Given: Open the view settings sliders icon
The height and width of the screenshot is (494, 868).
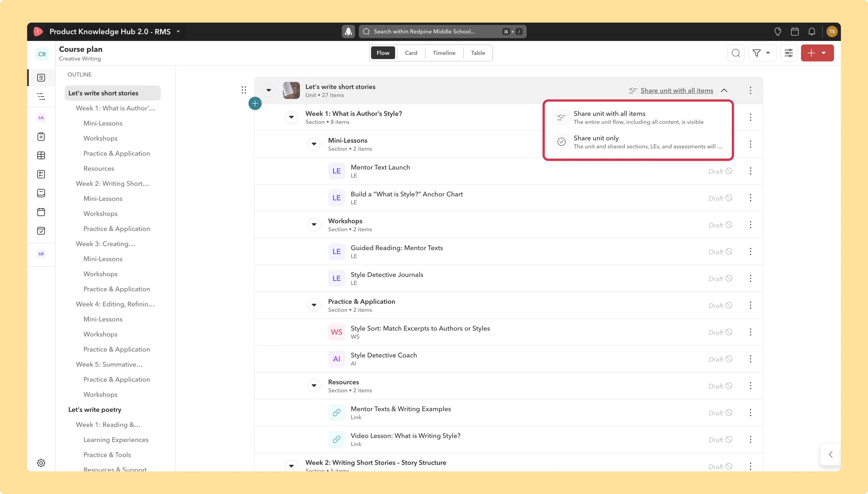Looking at the screenshot, I should [789, 53].
